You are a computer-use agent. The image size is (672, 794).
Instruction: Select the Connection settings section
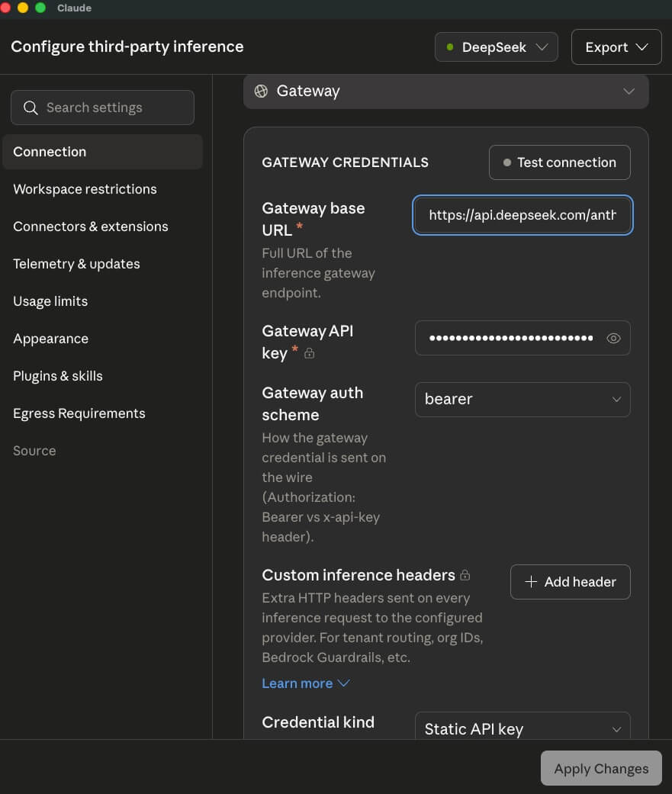click(103, 152)
